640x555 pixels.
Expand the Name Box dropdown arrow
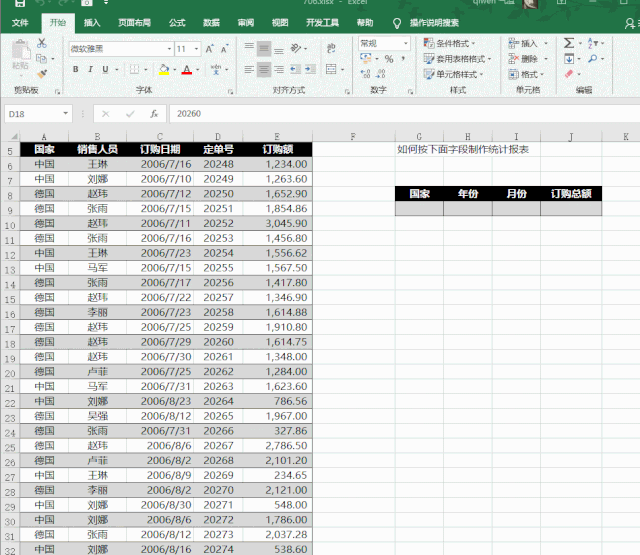click(65, 114)
